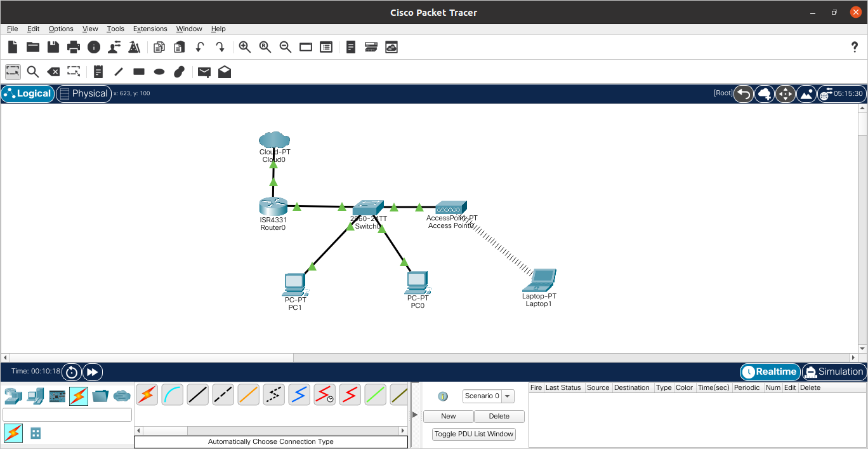868x449 pixels.
Task: Activate the Select tool marquee icon
Action: point(13,72)
